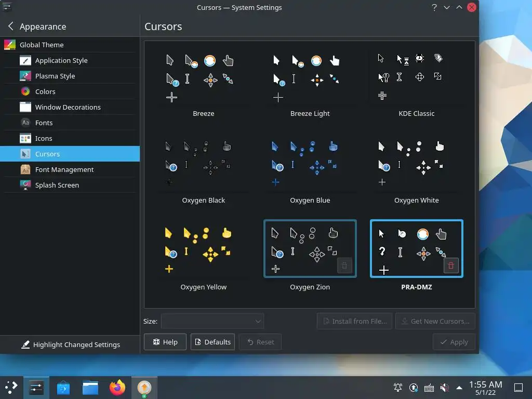Click the PRA-DMZ theme label
Viewport: 532px width, 399px height.
point(416,287)
